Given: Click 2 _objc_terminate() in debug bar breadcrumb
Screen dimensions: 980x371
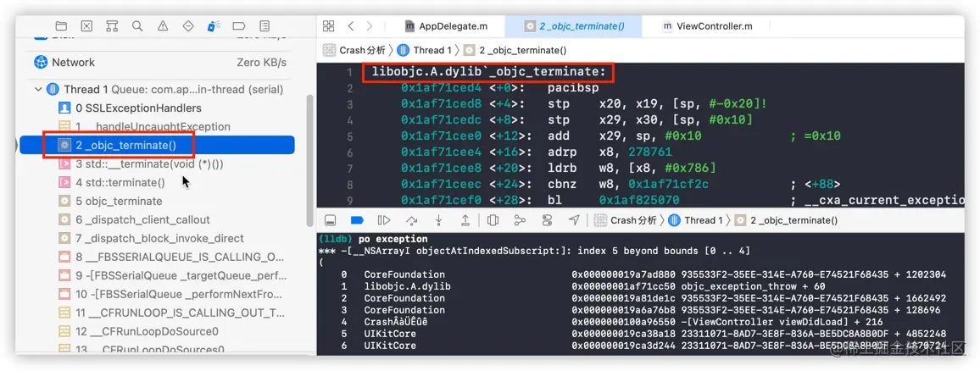Looking at the screenshot, I should click(786, 220).
